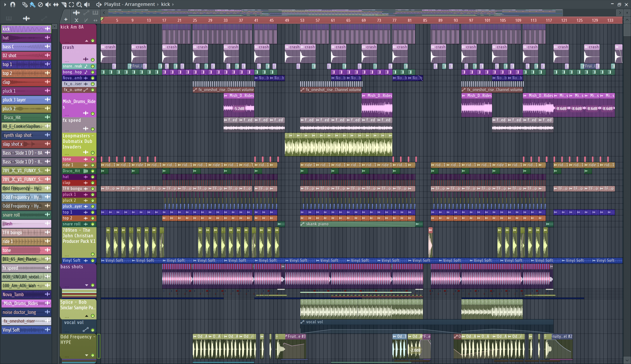Viewport: 631px width, 364px height.
Task: Click the stretch arrows icon above tracks
Action: point(95,20)
